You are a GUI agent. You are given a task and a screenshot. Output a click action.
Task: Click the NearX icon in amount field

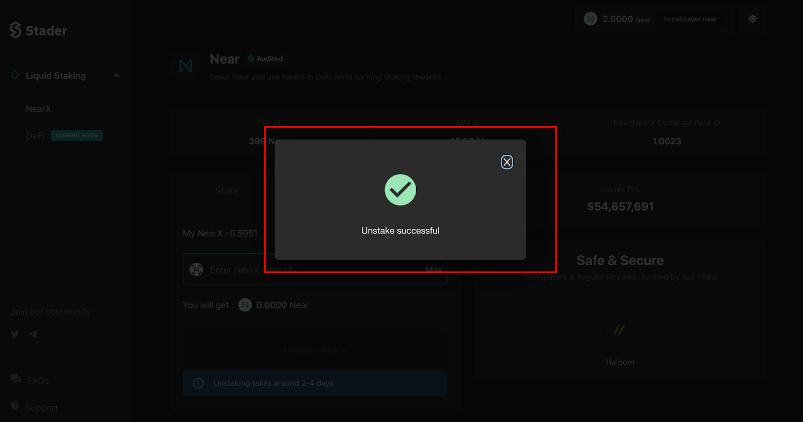tap(196, 269)
